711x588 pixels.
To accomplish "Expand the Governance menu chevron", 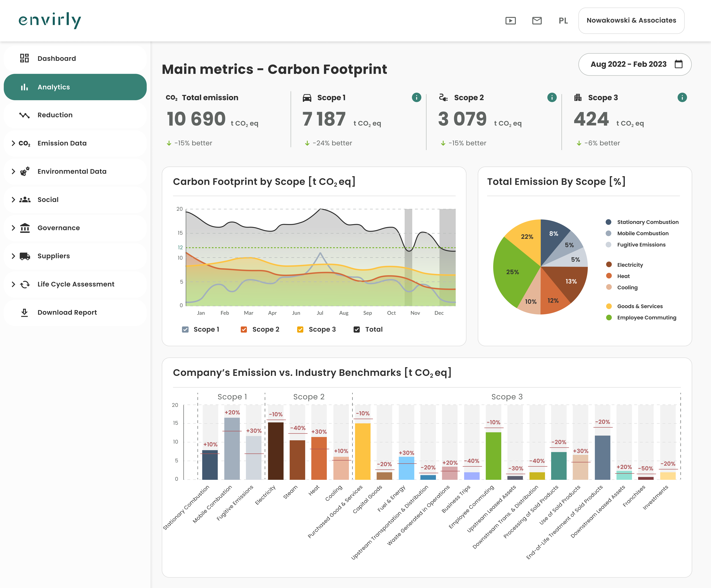I will (14, 228).
